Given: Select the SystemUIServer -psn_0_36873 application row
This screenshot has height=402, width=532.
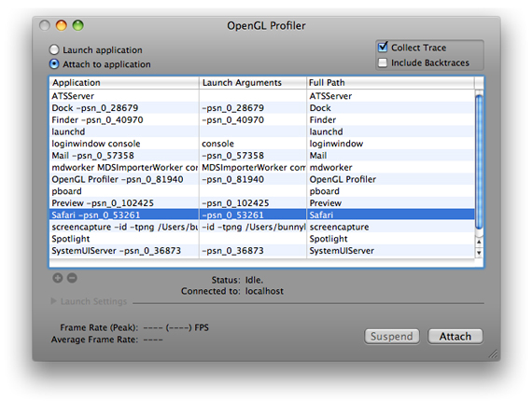Looking at the screenshot, I should pos(124,251).
